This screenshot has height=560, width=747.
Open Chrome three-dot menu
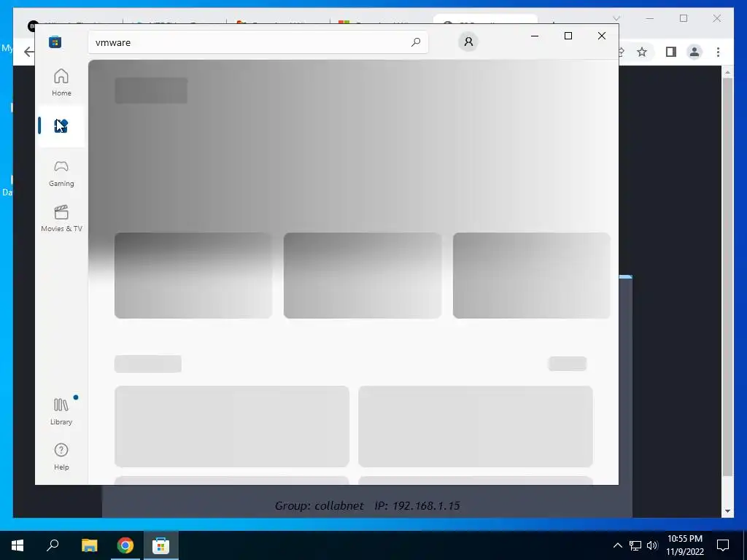(x=718, y=52)
